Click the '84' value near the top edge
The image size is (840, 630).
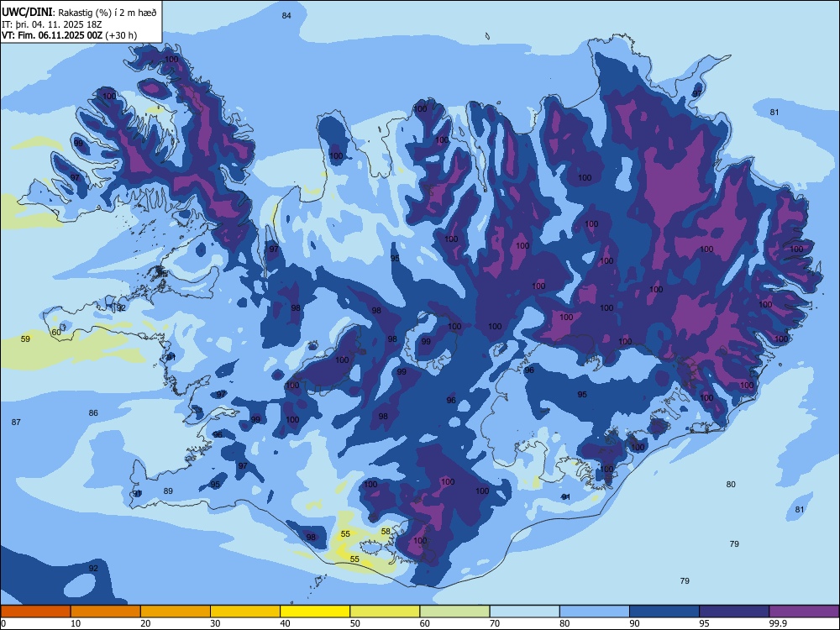pos(286,15)
